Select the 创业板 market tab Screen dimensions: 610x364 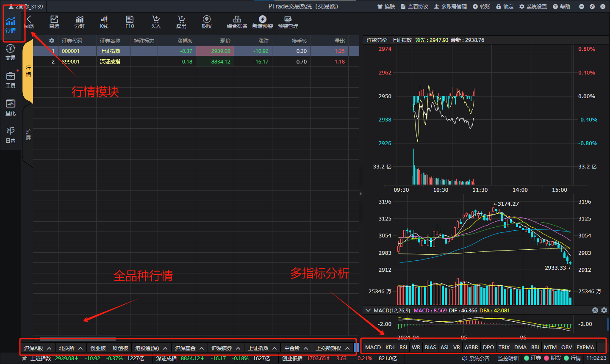click(98, 348)
